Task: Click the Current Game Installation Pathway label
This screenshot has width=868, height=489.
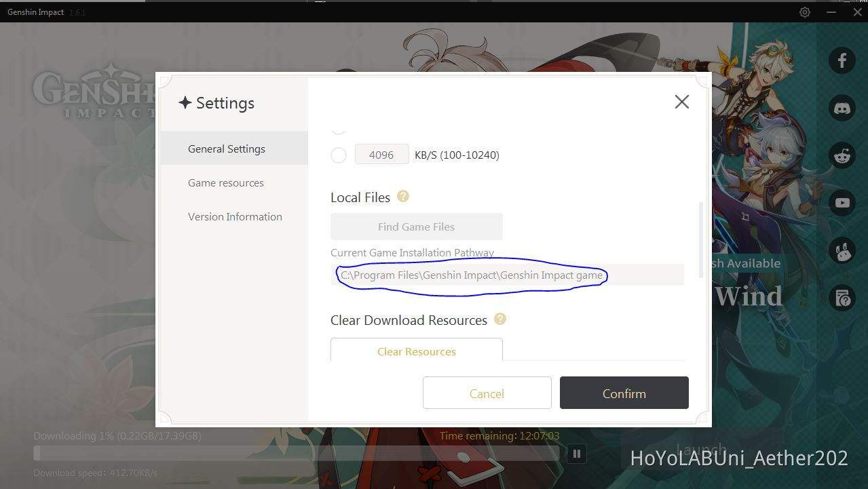Action: [412, 252]
